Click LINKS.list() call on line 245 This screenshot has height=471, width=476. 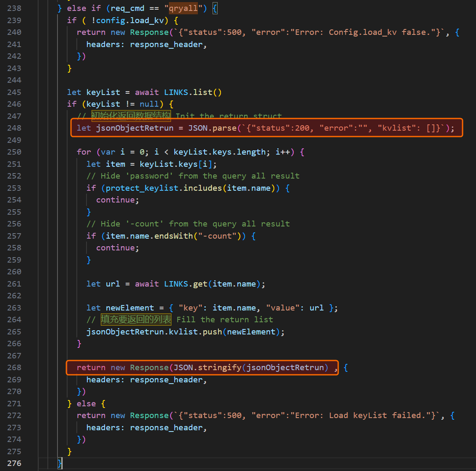(192, 92)
